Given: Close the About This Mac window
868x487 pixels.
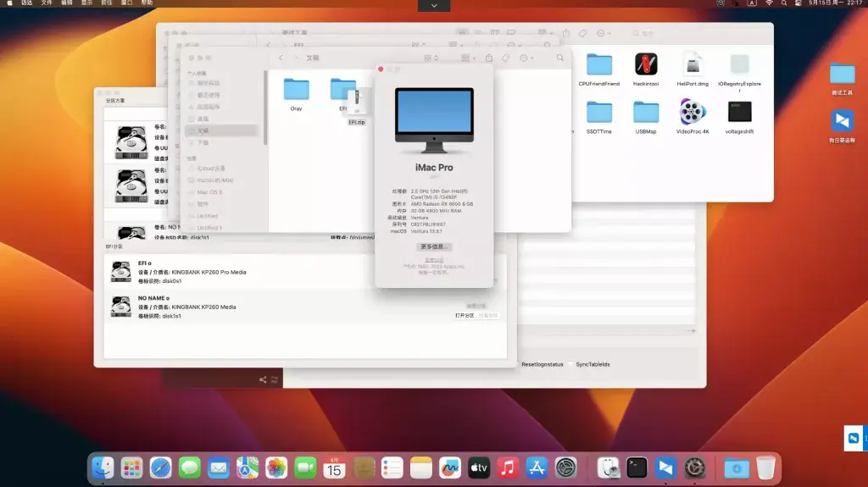Looking at the screenshot, I should point(381,69).
